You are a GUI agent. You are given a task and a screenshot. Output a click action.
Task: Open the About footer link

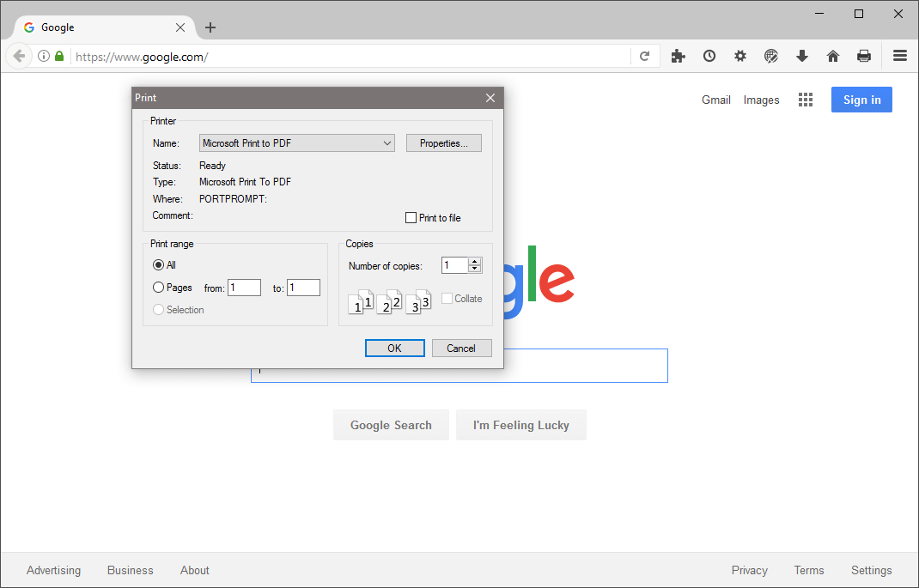(x=195, y=571)
